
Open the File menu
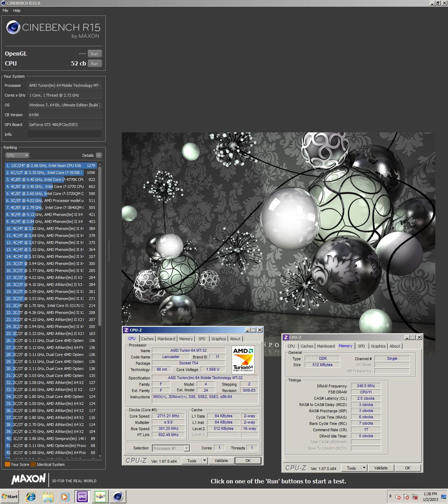click(x=5, y=10)
